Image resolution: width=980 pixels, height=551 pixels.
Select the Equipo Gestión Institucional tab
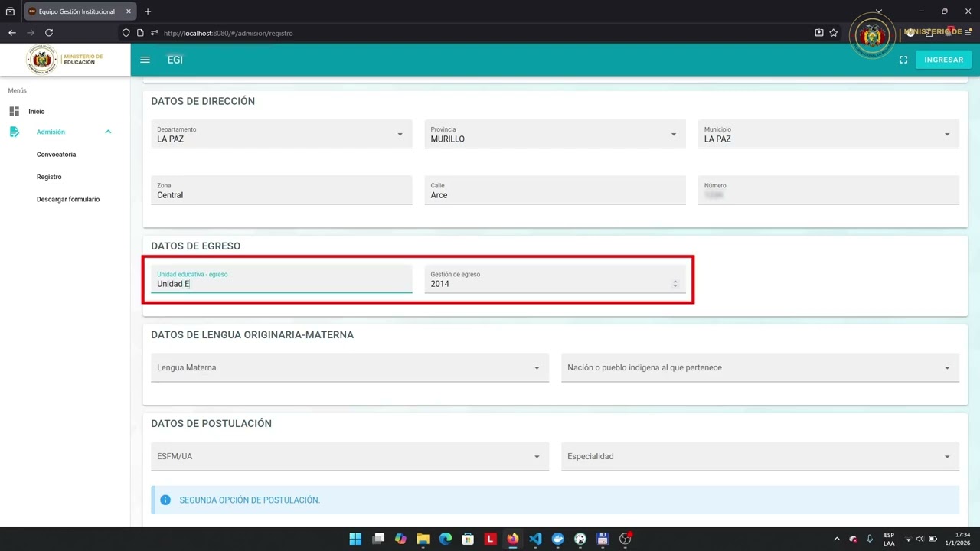pos(79,11)
